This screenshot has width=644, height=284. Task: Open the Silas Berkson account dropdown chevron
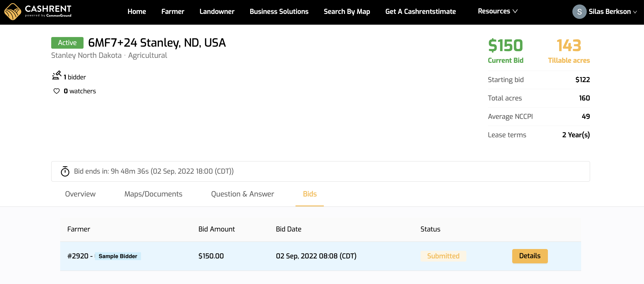tap(635, 12)
